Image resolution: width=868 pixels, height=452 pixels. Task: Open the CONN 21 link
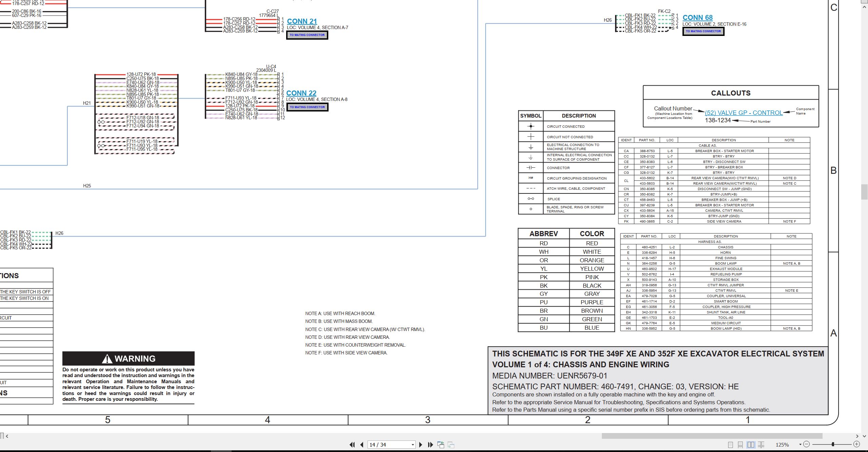[x=302, y=21]
